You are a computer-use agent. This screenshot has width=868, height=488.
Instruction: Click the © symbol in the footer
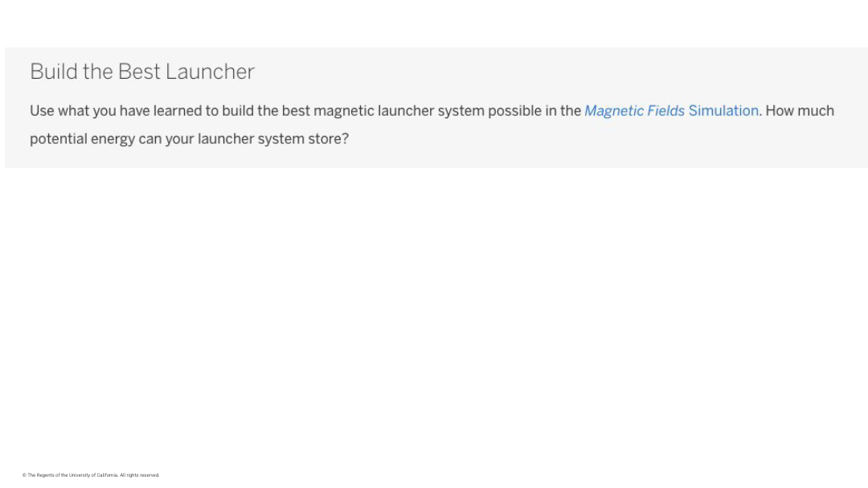click(24, 475)
